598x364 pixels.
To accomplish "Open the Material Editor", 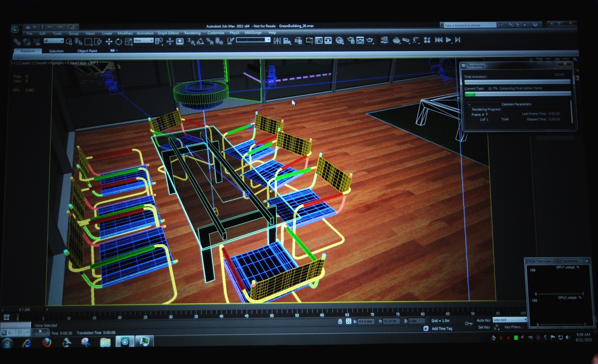I will click(339, 41).
